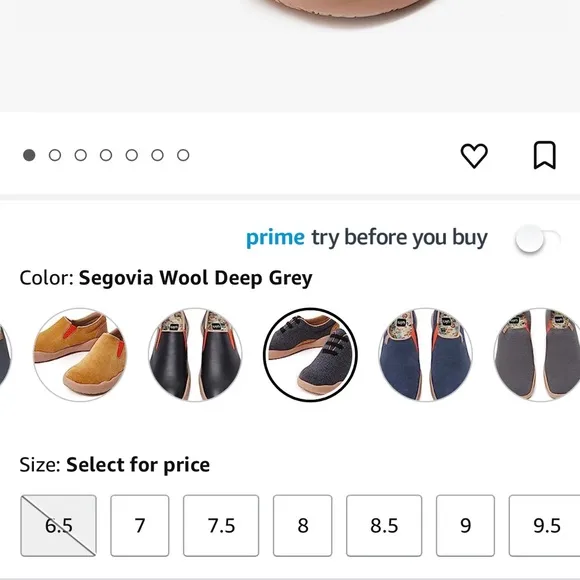Tap the heart icon to favorite
Viewport: 580px width, 580px height.
(474, 155)
